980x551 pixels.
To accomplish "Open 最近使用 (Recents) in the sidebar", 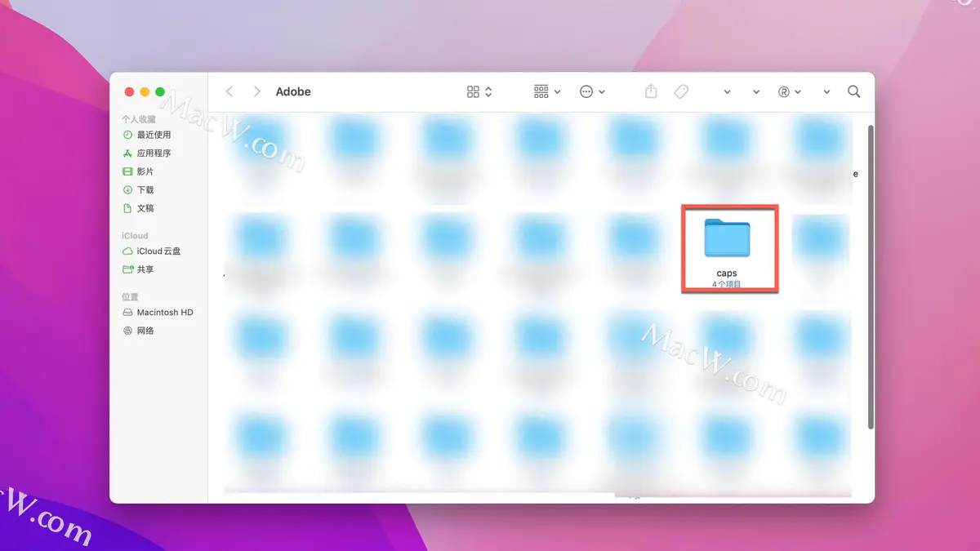I will 155,134.
